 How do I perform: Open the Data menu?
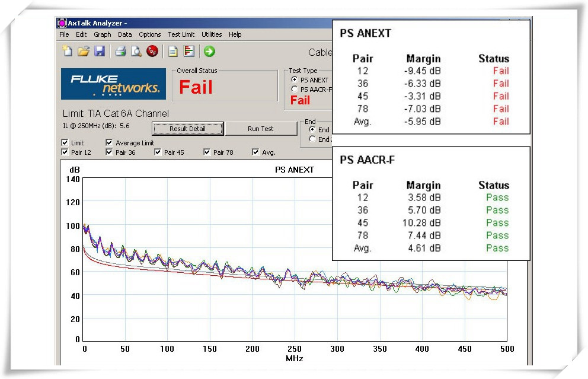pos(125,34)
